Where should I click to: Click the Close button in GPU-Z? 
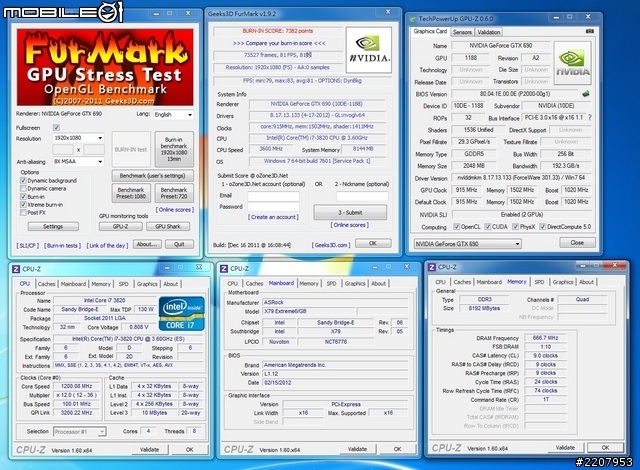(x=577, y=243)
